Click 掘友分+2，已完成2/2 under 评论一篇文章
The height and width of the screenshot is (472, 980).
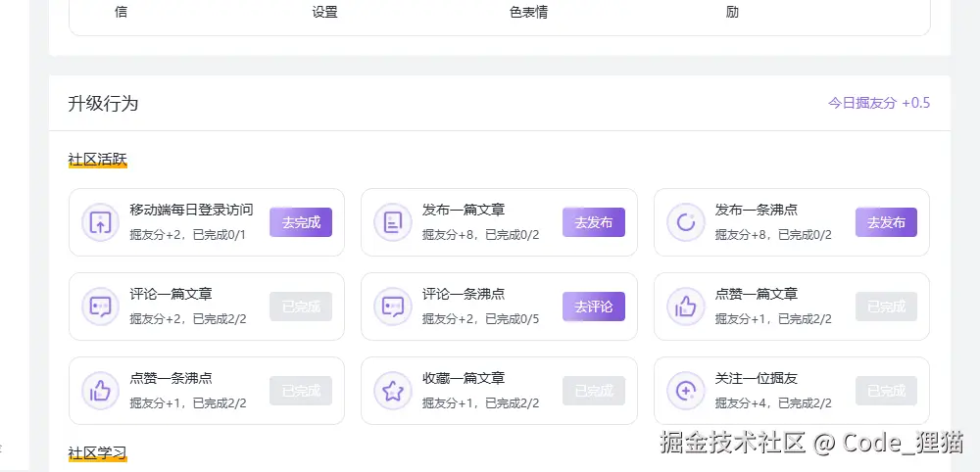tap(188, 319)
